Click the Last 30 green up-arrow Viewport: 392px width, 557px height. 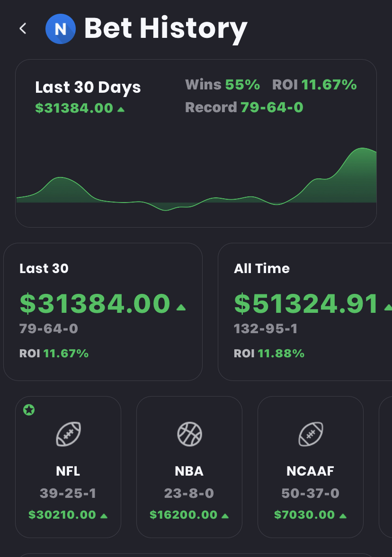click(x=181, y=308)
